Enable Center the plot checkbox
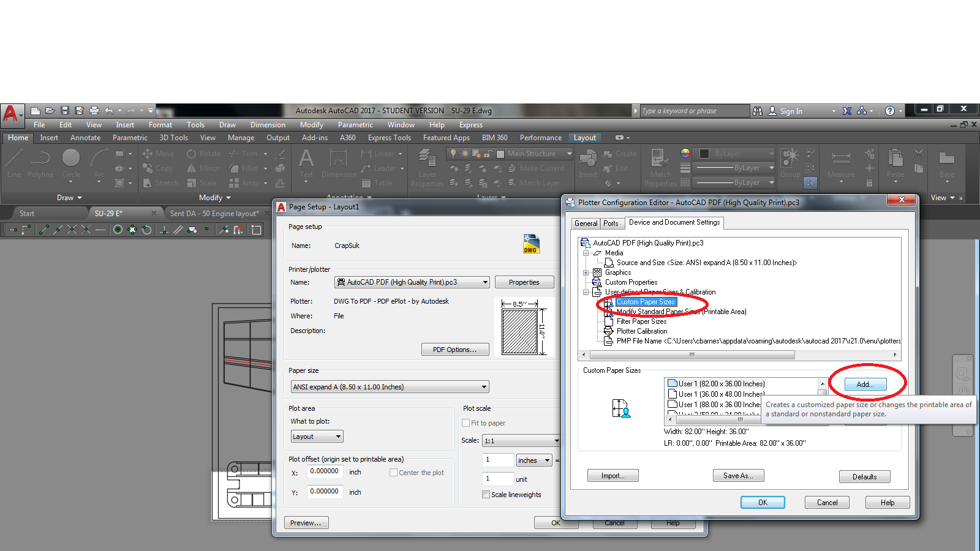The height and width of the screenshot is (551, 980). point(394,473)
